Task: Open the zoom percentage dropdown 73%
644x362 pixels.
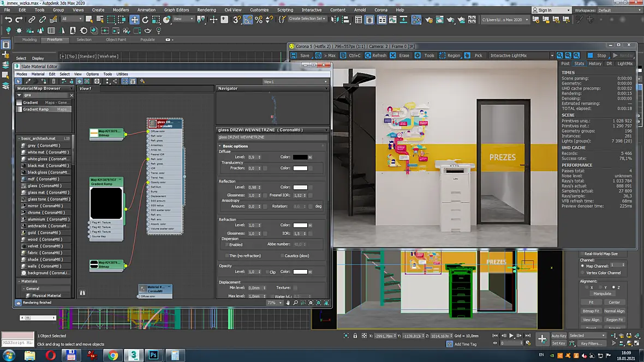Action: 275,303
